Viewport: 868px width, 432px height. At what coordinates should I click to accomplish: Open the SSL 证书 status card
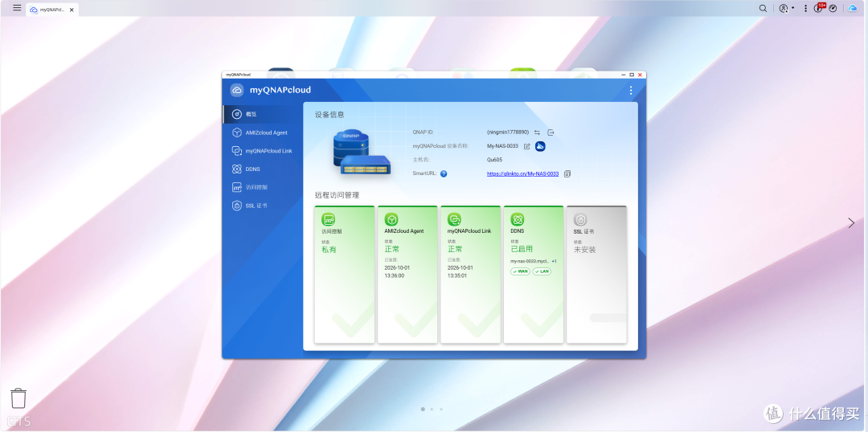click(x=596, y=275)
